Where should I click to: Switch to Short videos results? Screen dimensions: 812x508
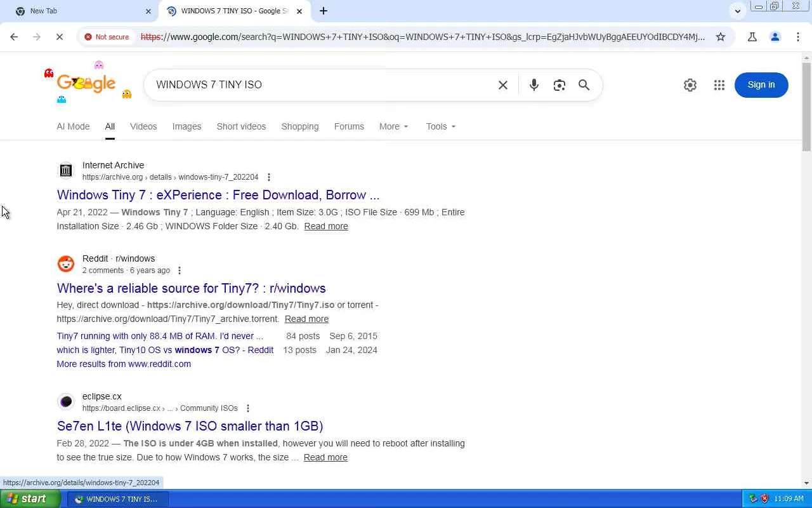[241, 126]
